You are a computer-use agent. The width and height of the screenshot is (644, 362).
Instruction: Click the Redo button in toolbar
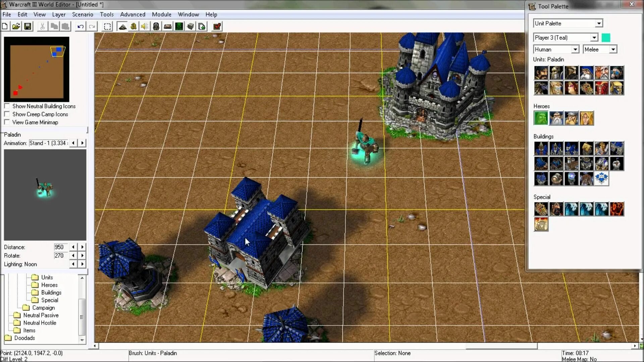[x=92, y=26]
